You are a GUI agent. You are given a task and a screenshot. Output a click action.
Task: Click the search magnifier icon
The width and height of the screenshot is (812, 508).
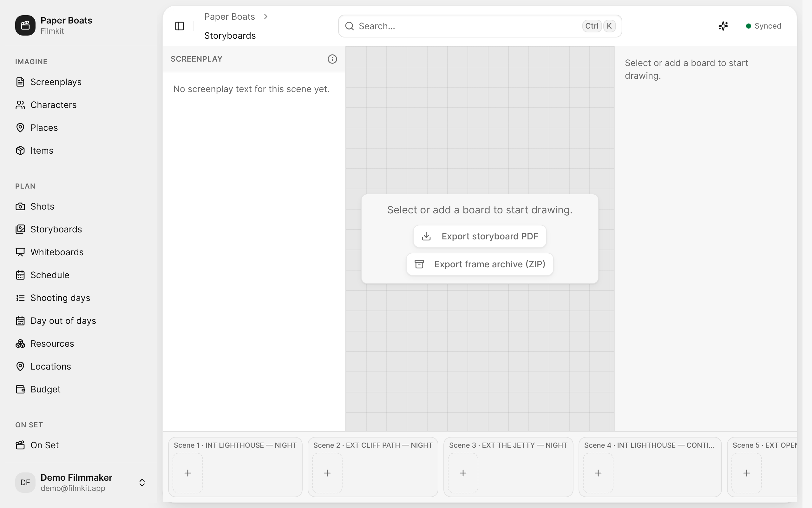(349, 26)
